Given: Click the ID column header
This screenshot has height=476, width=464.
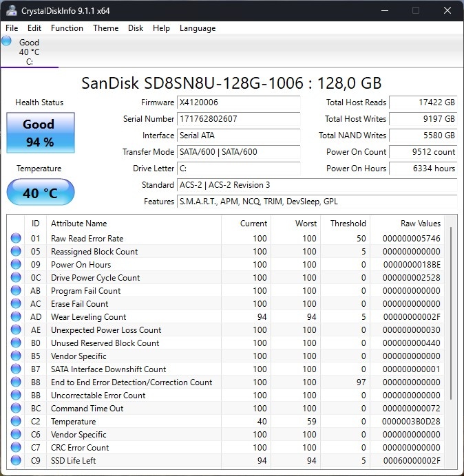Looking at the screenshot, I should coord(35,224).
